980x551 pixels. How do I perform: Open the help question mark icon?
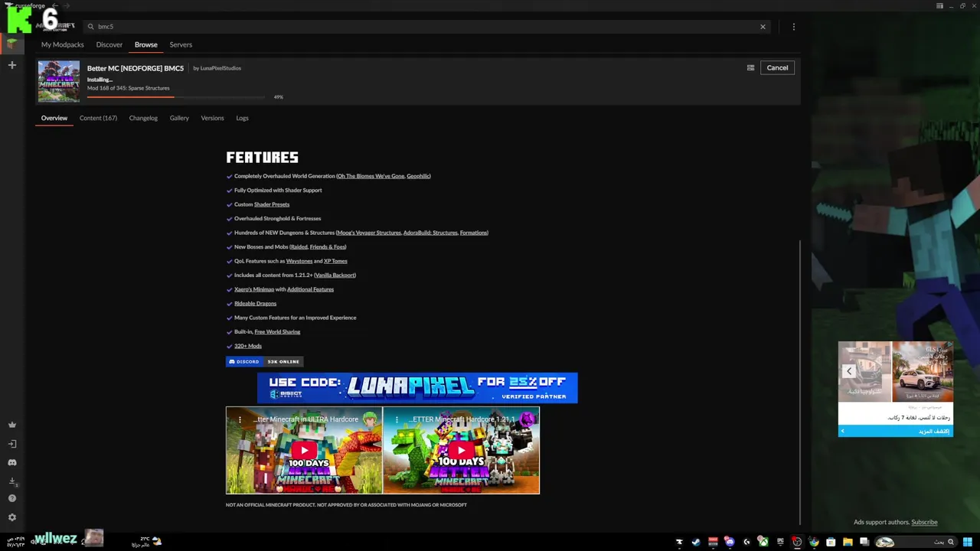11,498
